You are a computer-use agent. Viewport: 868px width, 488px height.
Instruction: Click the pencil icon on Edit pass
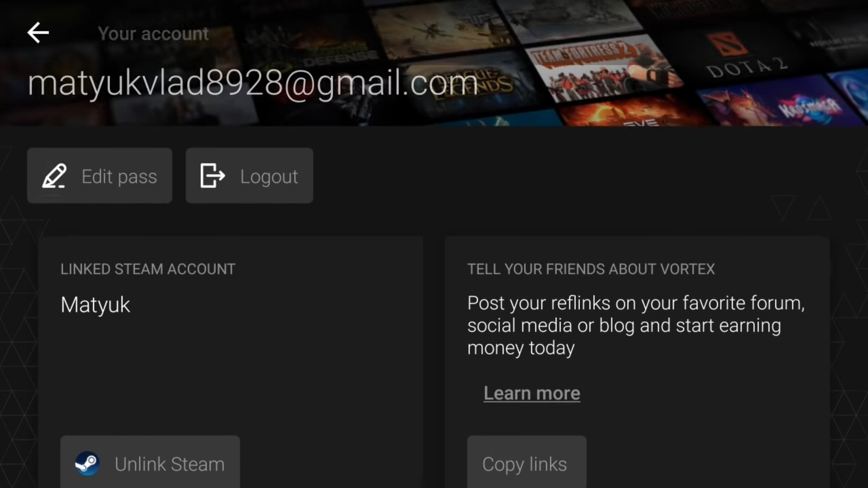(x=54, y=176)
